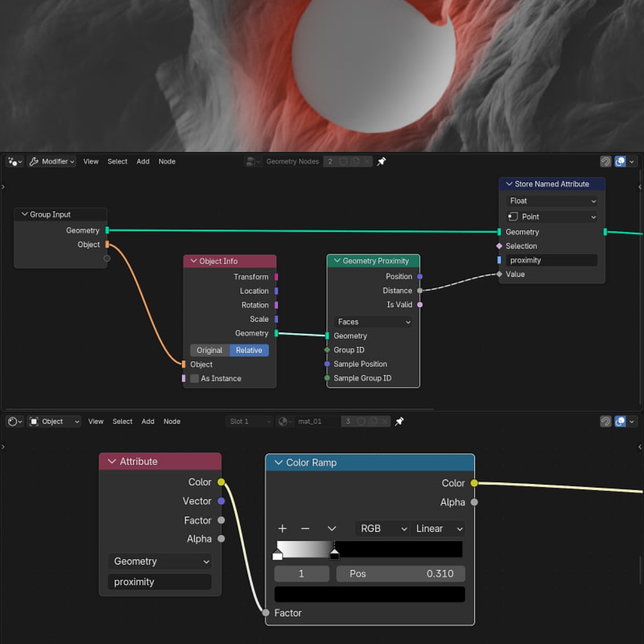Open the Slot 1 material slot selector
Image resolution: width=644 pixels, height=644 pixels.
[x=250, y=421]
